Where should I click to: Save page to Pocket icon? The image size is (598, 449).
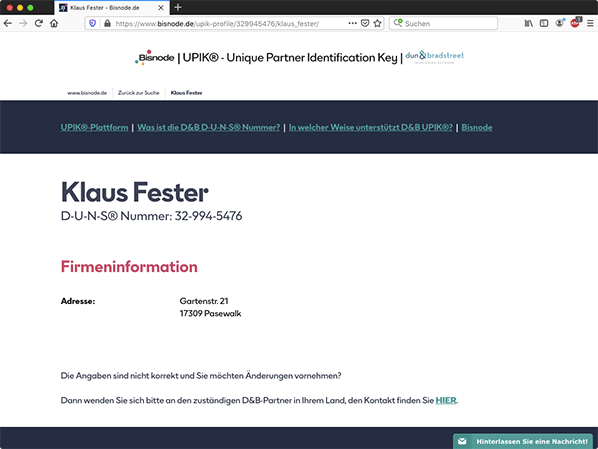[x=365, y=23]
